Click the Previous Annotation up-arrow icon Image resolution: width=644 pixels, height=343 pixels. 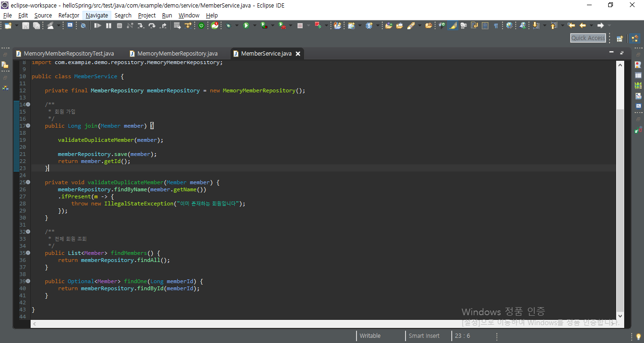553,25
